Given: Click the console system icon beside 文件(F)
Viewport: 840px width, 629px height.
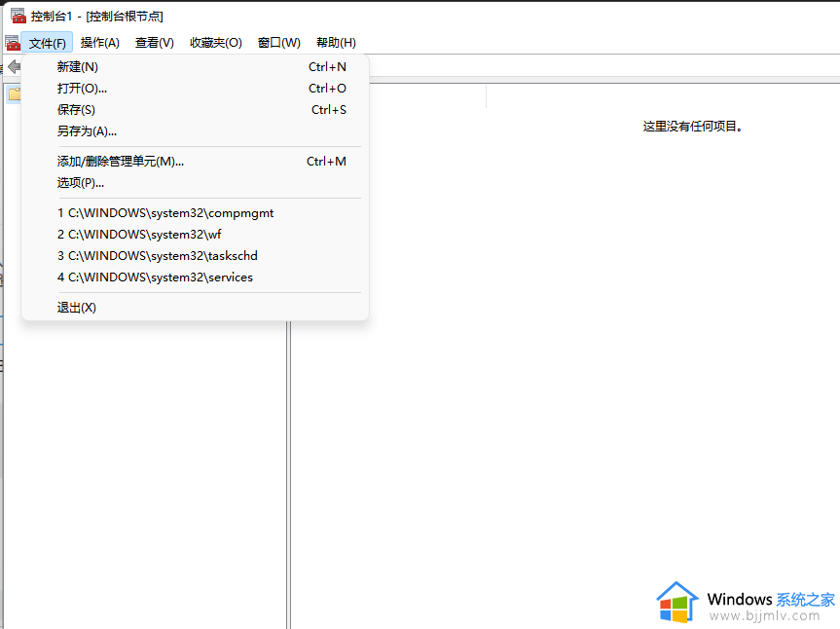Looking at the screenshot, I should coord(13,42).
